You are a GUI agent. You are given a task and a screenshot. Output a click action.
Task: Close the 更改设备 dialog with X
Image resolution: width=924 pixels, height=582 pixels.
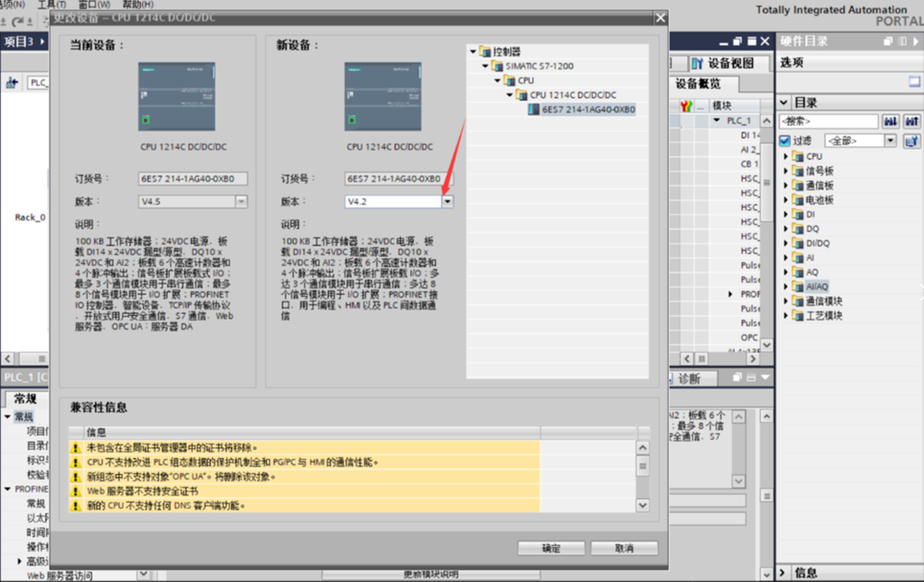(x=660, y=18)
